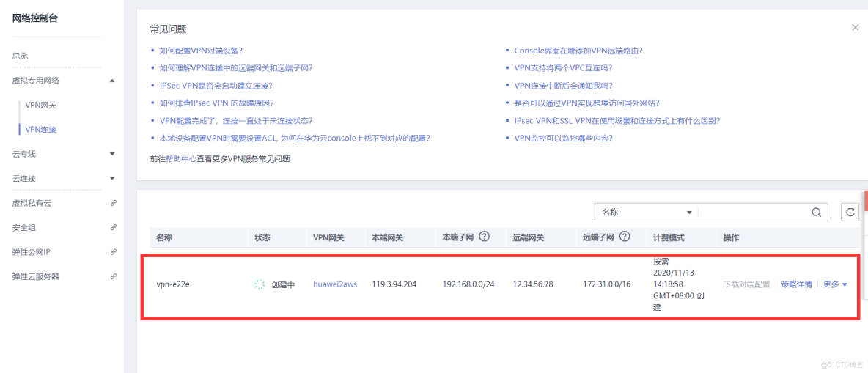Click the 帮助中心 link

click(x=181, y=159)
